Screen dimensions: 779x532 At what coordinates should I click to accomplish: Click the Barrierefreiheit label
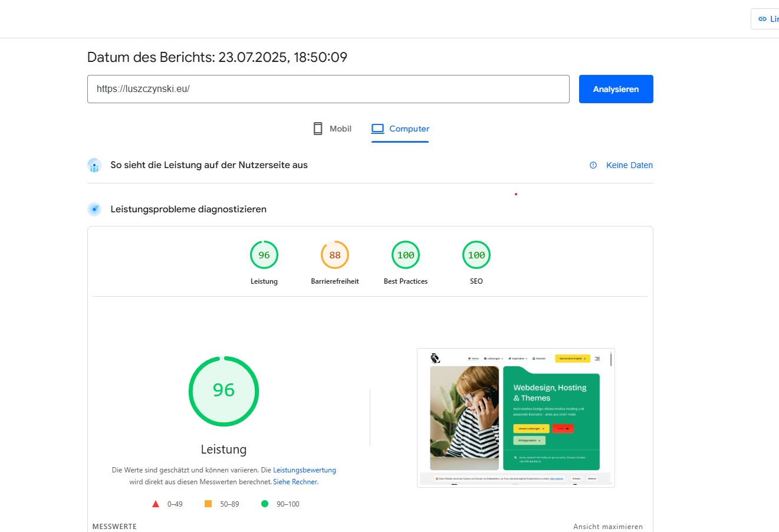(335, 281)
